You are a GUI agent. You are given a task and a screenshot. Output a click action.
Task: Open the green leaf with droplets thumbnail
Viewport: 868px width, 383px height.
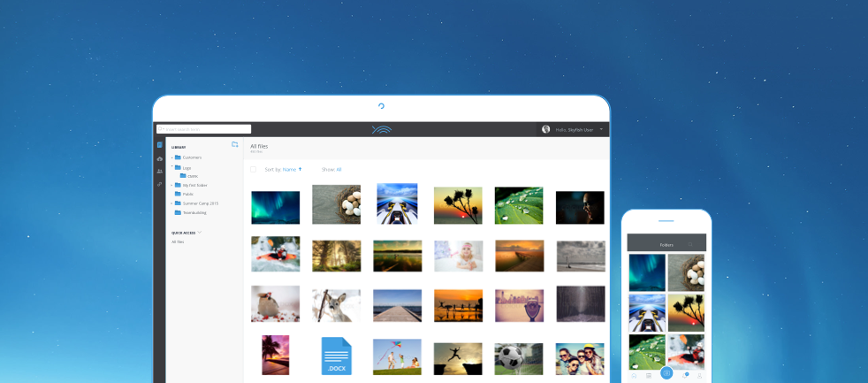(519, 205)
